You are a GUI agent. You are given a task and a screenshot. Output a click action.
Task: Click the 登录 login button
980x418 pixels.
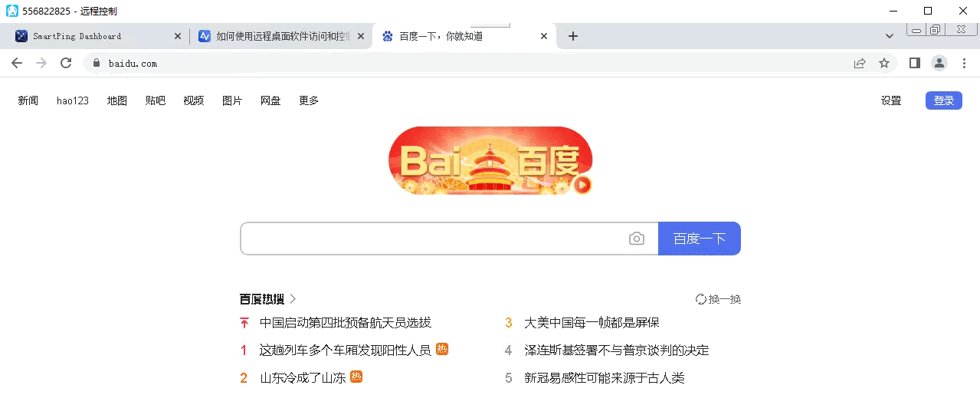click(943, 100)
